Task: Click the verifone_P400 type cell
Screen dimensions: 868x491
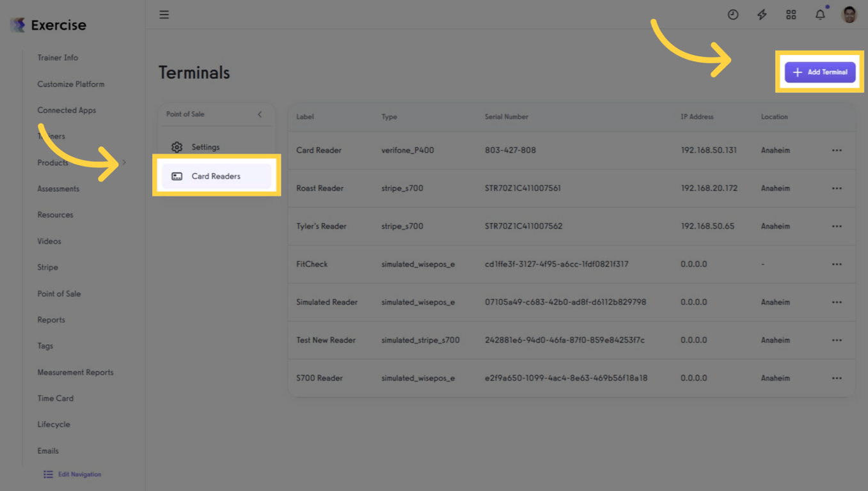Action: pyautogui.click(x=407, y=151)
